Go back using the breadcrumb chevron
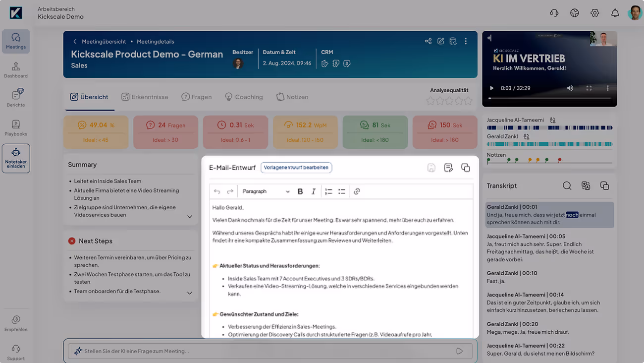The width and height of the screenshot is (644, 363). pyautogui.click(x=75, y=42)
